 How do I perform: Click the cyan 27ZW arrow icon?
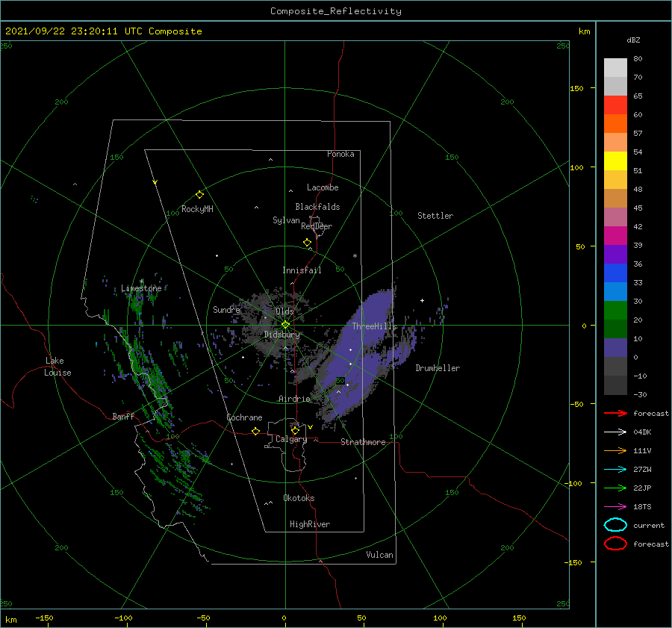coord(615,469)
